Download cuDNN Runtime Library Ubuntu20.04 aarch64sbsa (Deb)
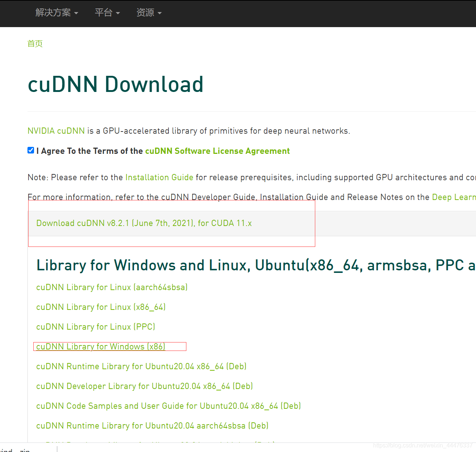 152,426
